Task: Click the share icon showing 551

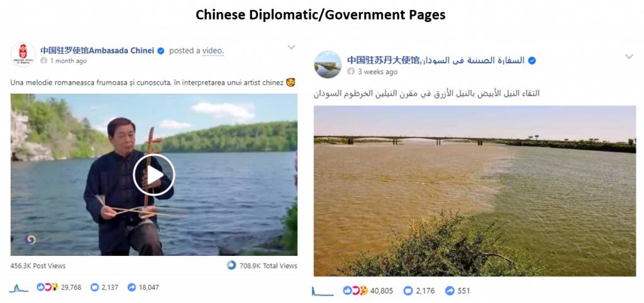Action: [450, 290]
